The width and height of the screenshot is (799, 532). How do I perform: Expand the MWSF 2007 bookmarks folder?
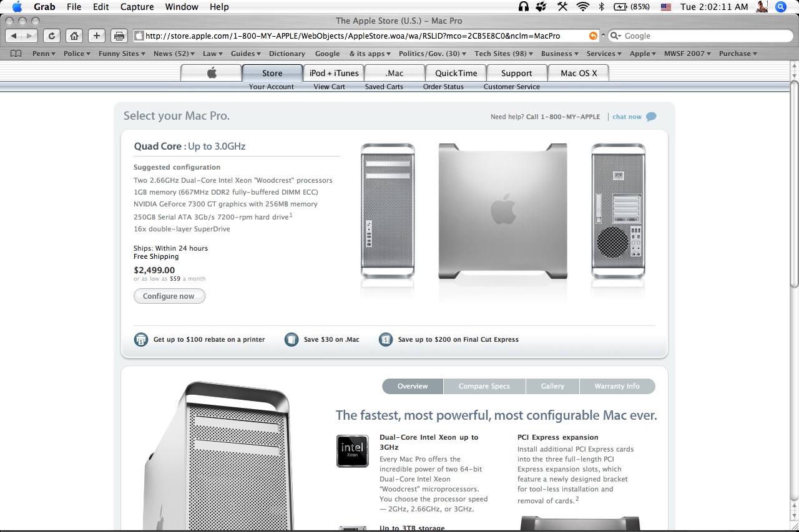pyautogui.click(x=688, y=54)
